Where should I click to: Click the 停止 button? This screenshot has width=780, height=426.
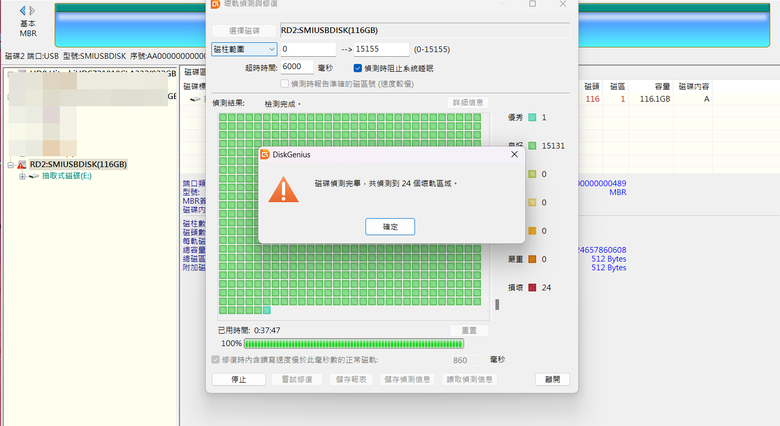(238, 379)
